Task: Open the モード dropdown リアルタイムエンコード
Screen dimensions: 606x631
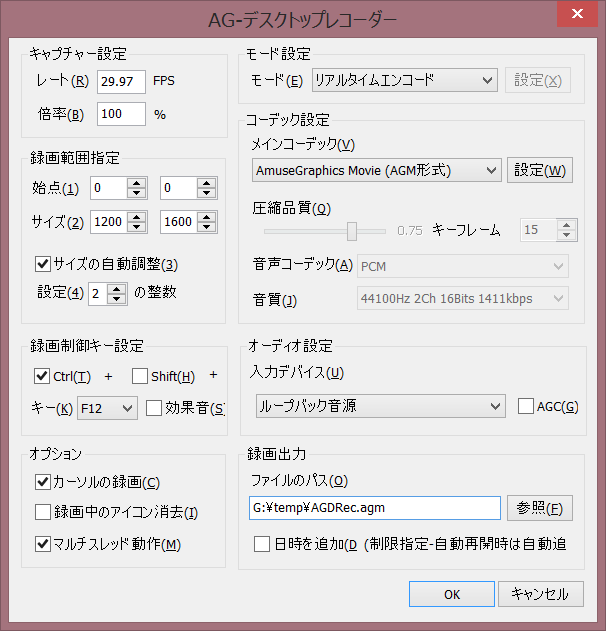Action: (405, 80)
